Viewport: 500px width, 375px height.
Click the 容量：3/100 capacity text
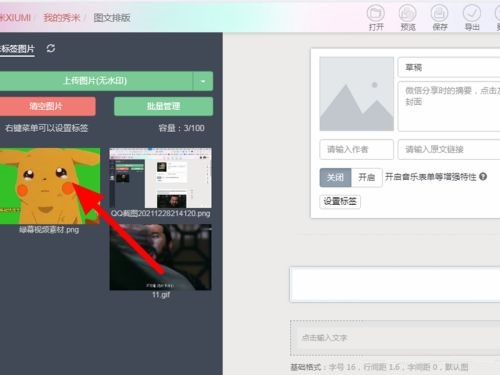pos(182,128)
